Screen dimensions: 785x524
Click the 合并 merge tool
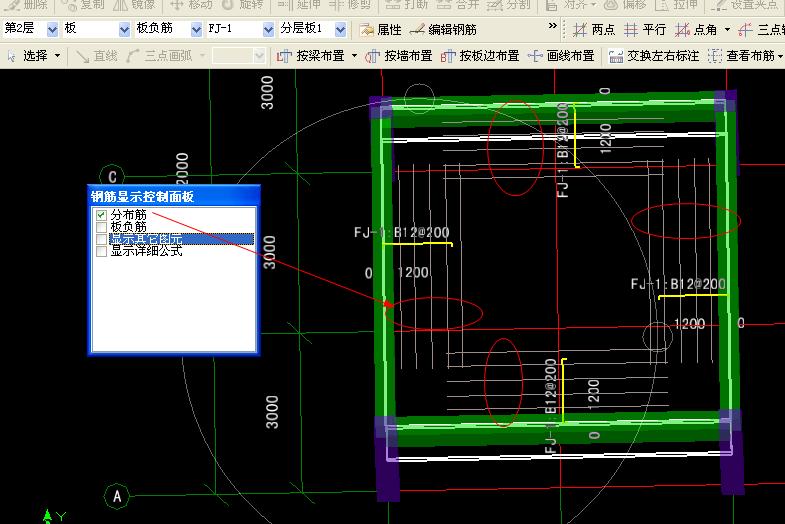point(458,5)
